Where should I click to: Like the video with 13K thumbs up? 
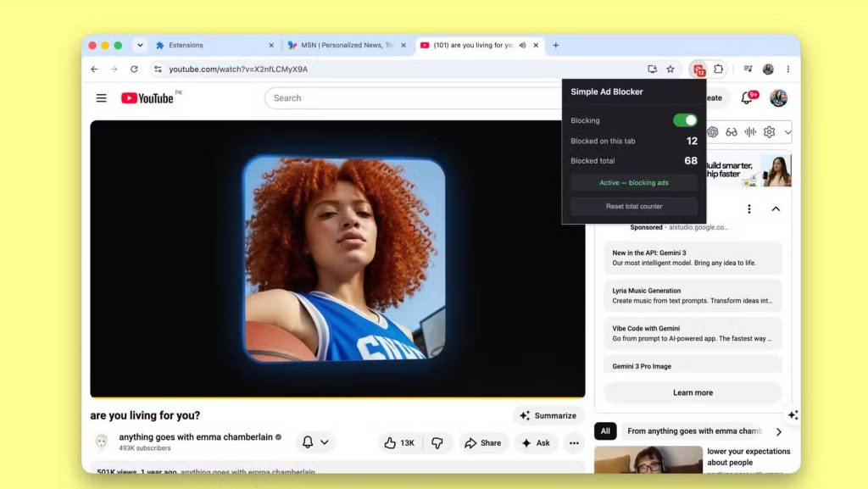400,442
